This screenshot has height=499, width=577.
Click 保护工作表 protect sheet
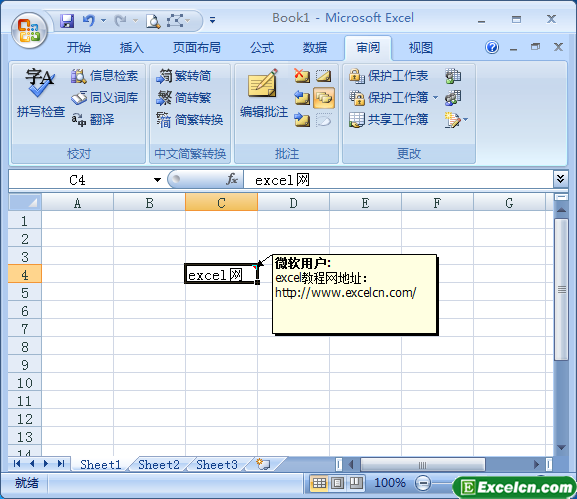tap(388, 76)
